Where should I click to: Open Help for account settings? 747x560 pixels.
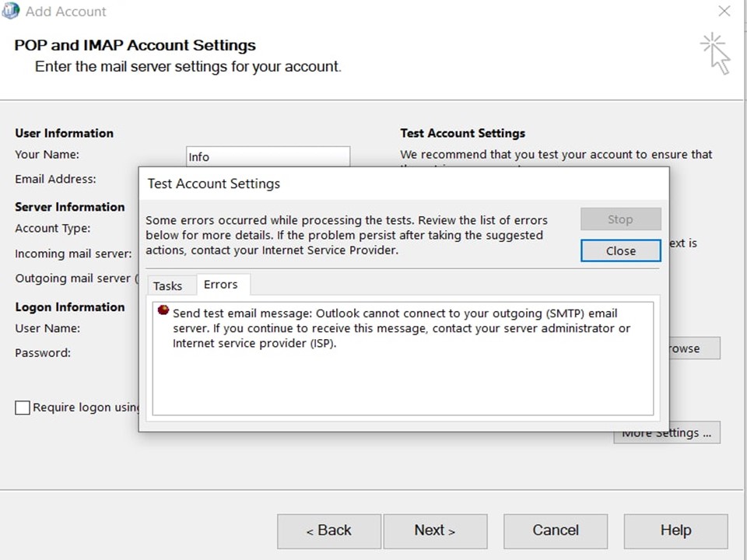coord(675,530)
